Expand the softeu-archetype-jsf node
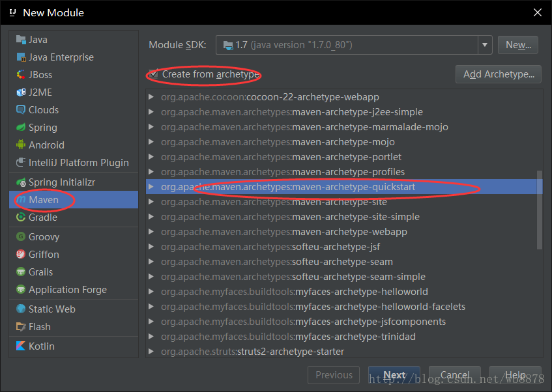Screen dimensions: 552x392 click(151, 247)
